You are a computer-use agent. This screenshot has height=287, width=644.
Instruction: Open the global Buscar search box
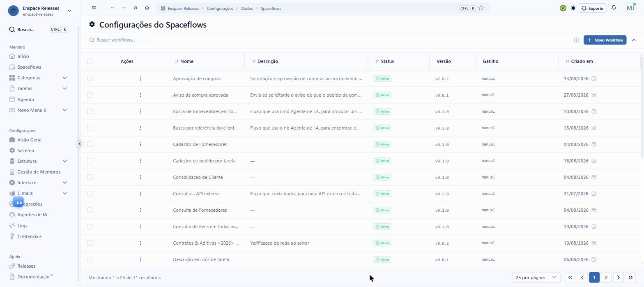[x=38, y=30]
